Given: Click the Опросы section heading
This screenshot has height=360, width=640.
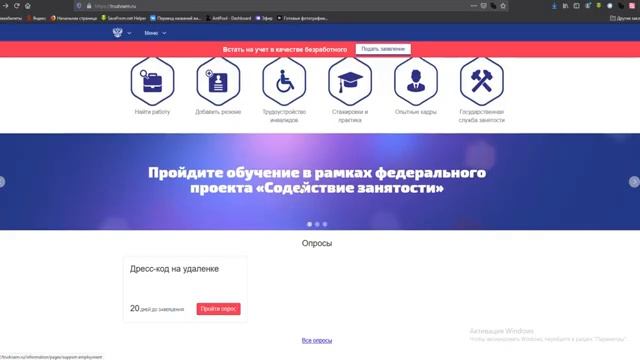Looking at the screenshot, I should pos(317,243).
